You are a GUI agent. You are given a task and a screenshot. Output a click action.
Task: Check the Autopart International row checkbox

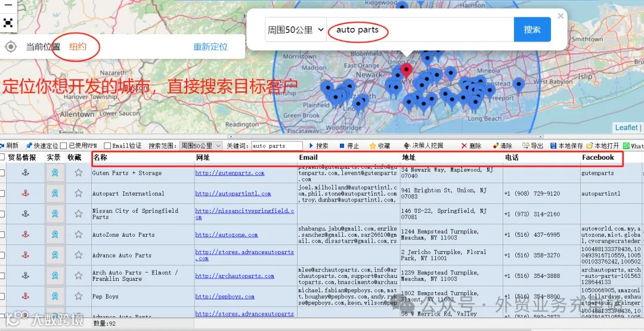click(x=2, y=193)
